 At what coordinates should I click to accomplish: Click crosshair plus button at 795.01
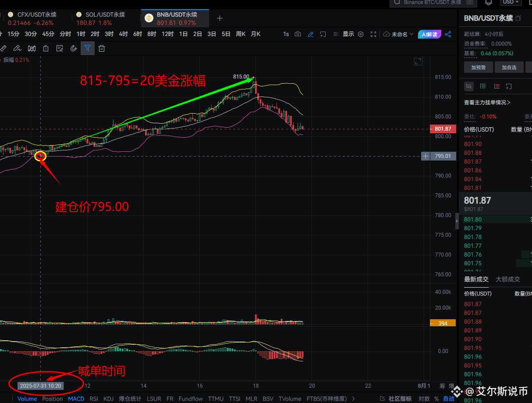tap(425, 156)
